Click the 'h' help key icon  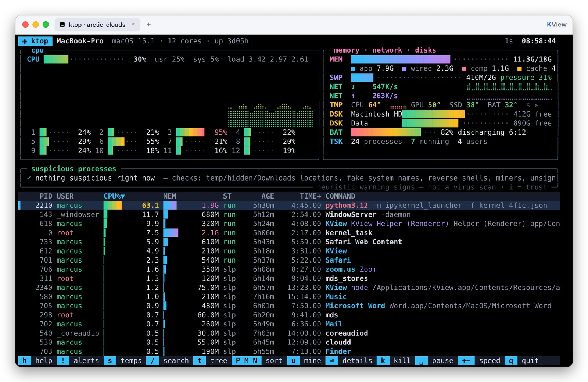[25, 361]
